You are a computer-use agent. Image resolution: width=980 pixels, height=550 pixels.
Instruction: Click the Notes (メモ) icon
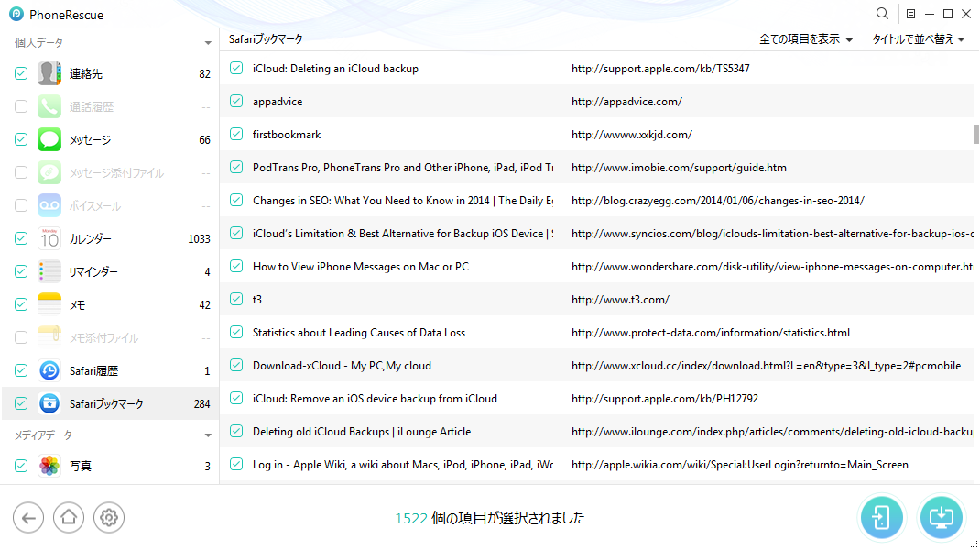[x=49, y=304]
